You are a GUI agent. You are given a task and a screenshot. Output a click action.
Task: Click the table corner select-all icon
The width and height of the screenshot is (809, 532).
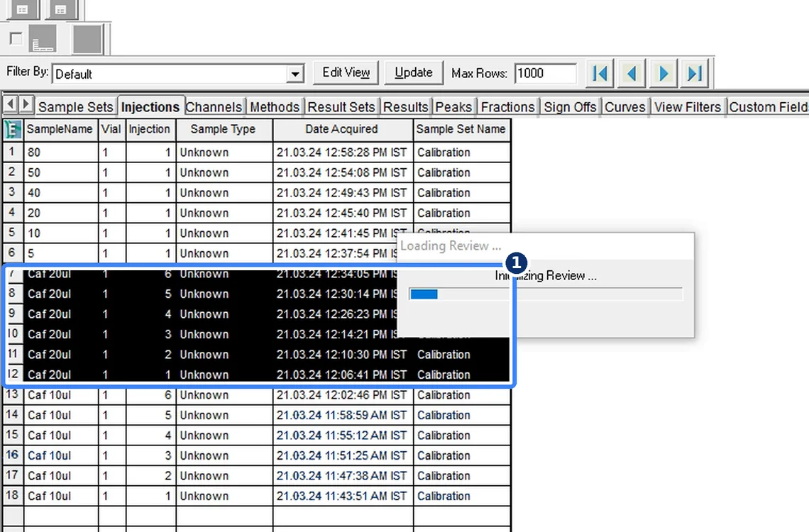(12, 129)
